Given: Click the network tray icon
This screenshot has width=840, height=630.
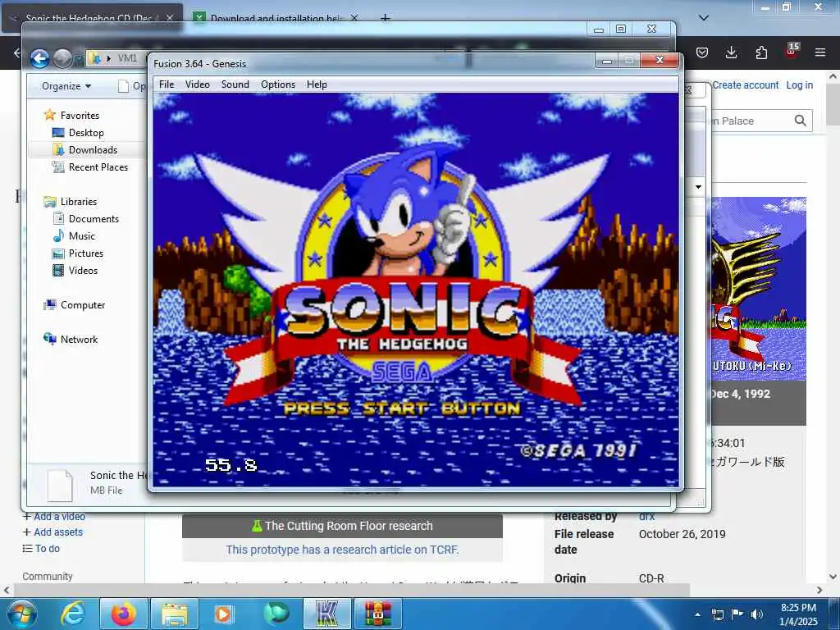Looking at the screenshot, I should pyautogui.click(x=717, y=614).
